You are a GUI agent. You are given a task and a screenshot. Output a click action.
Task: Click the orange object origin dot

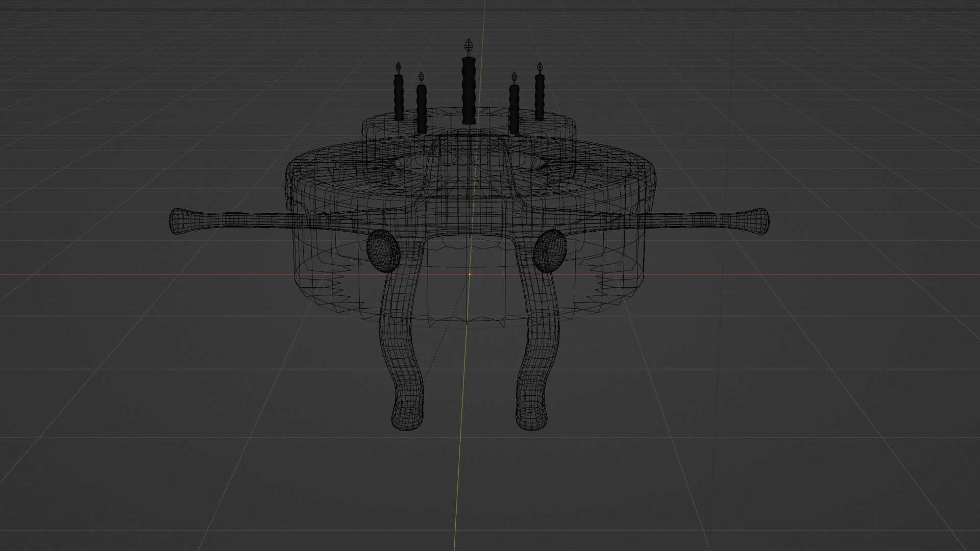pyautogui.click(x=470, y=274)
